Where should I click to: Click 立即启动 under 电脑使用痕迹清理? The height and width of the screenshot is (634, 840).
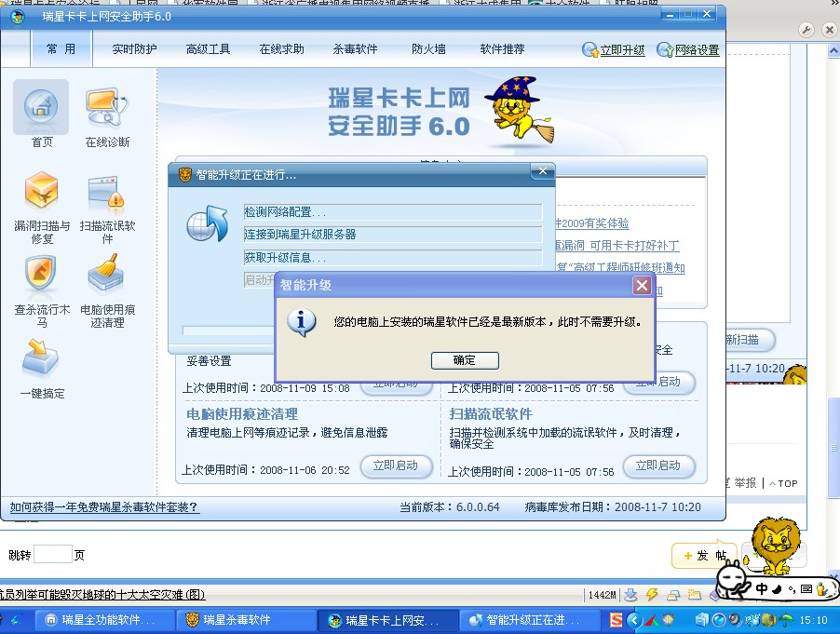(x=396, y=465)
